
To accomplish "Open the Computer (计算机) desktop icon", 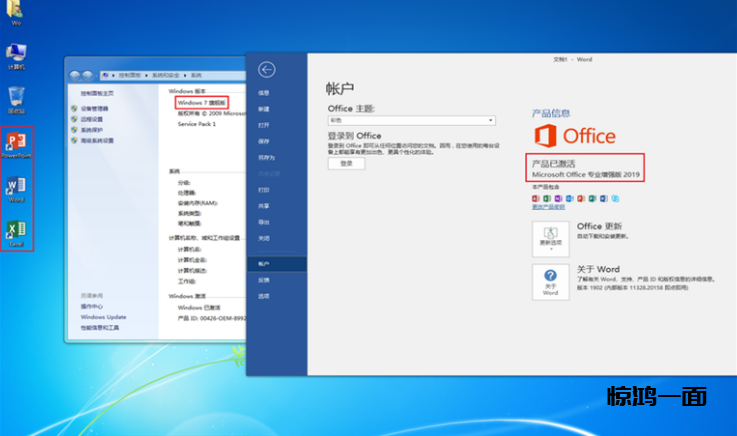I will click(16, 54).
